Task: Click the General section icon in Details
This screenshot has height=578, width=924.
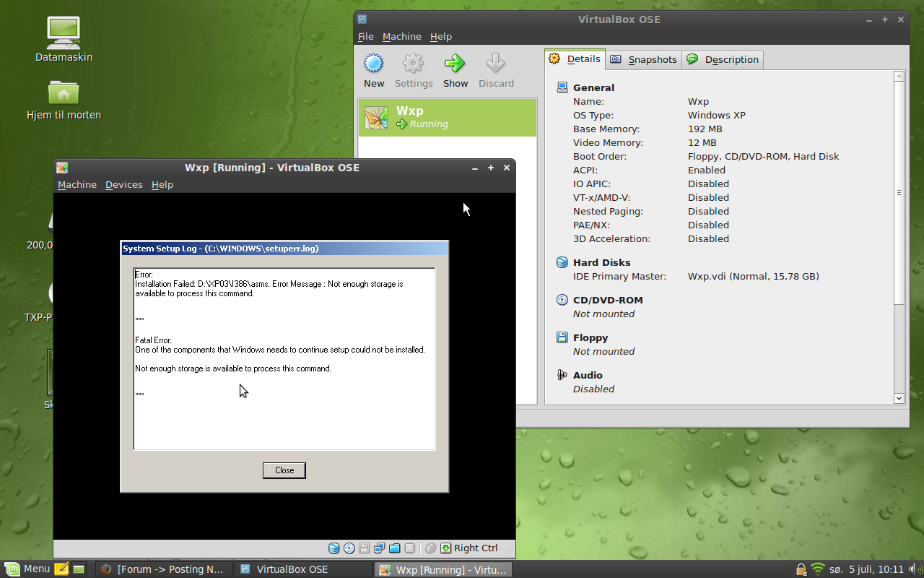Action: tap(562, 87)
